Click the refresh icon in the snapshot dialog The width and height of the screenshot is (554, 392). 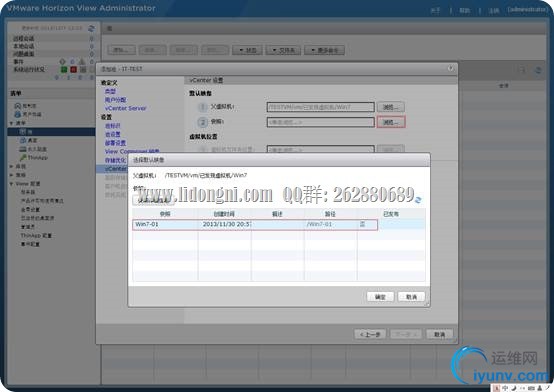418,200
